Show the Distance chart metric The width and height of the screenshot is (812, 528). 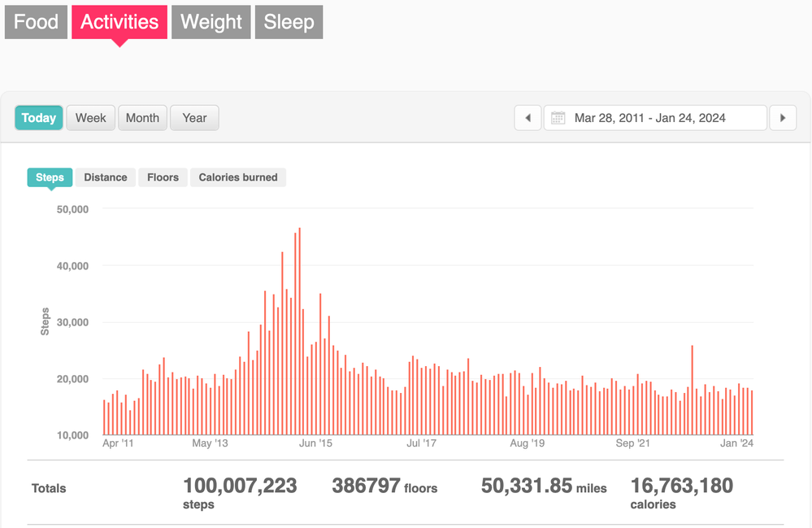106,177
